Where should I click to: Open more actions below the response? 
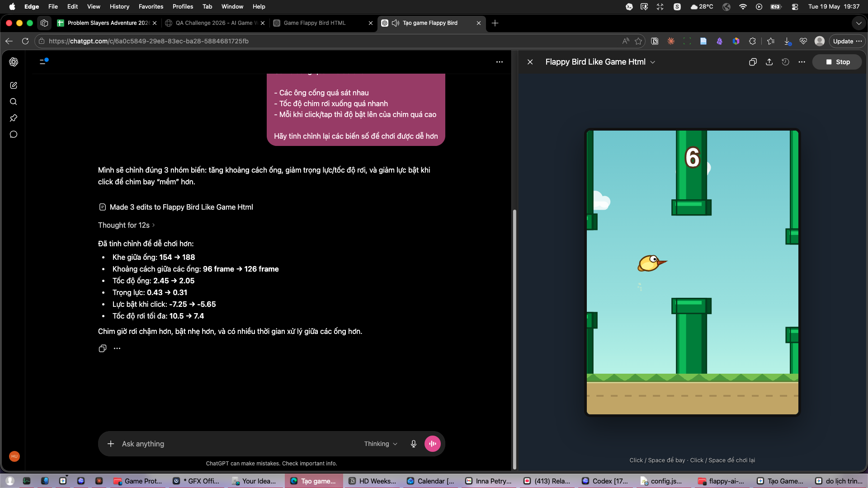[x=117, y=348]
